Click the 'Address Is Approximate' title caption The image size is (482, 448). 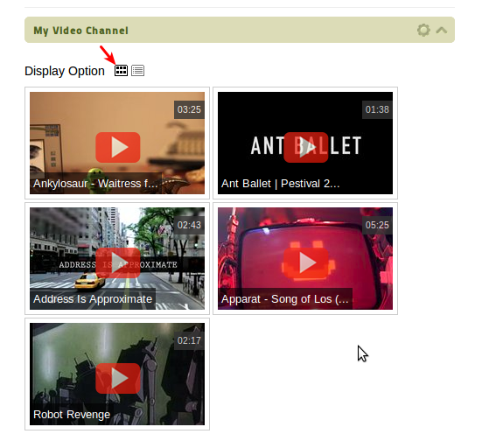click(93, 299)
